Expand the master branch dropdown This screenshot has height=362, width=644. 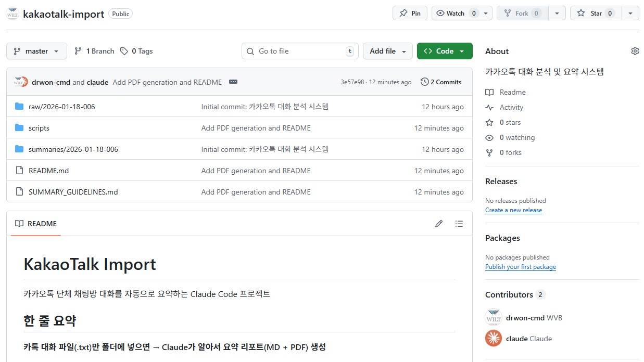click(x=36, y=51)
